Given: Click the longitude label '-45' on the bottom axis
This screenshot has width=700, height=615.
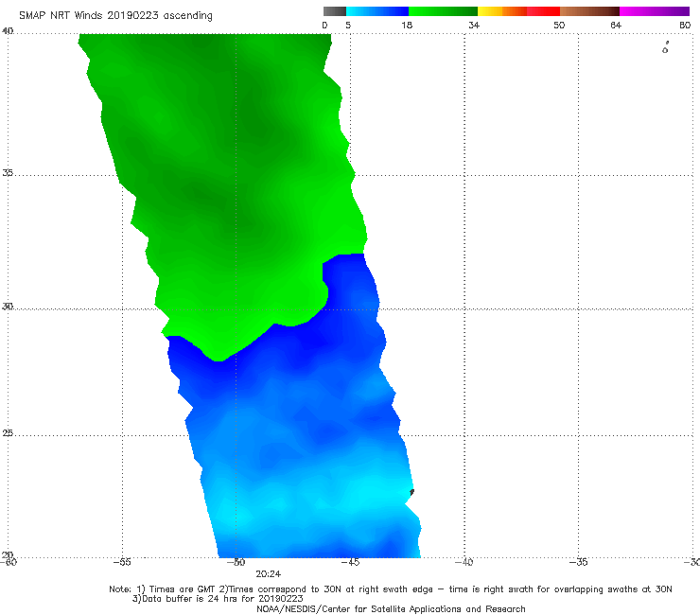Looking at the screenshot, I should pos(350,562).
